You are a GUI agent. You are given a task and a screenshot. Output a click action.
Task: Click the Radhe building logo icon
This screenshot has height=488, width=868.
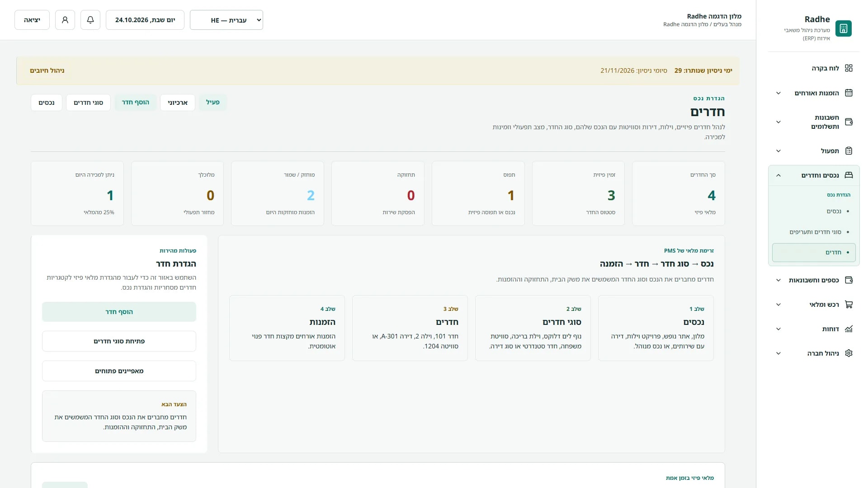coord(843,28)
